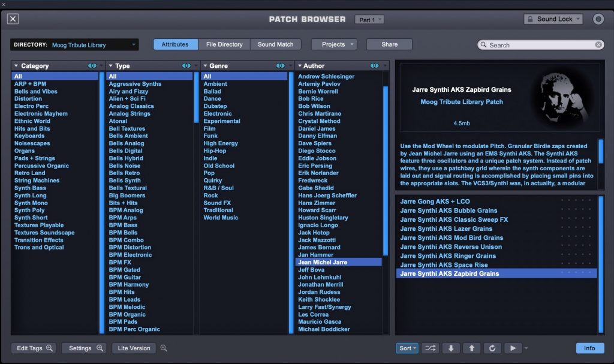This screenshot has height=364, width=614.
Task: Toggle the Type column link icon
Action: click(186, 66)
